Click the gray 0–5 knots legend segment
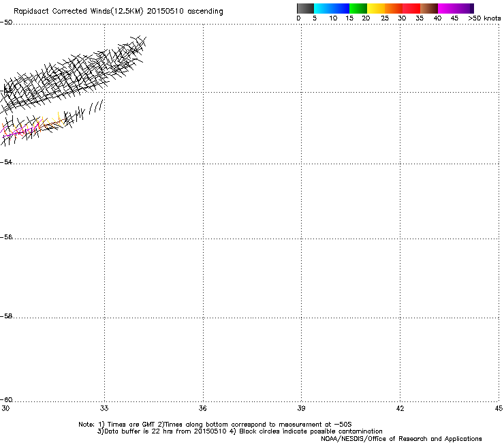 pos(305,8)
